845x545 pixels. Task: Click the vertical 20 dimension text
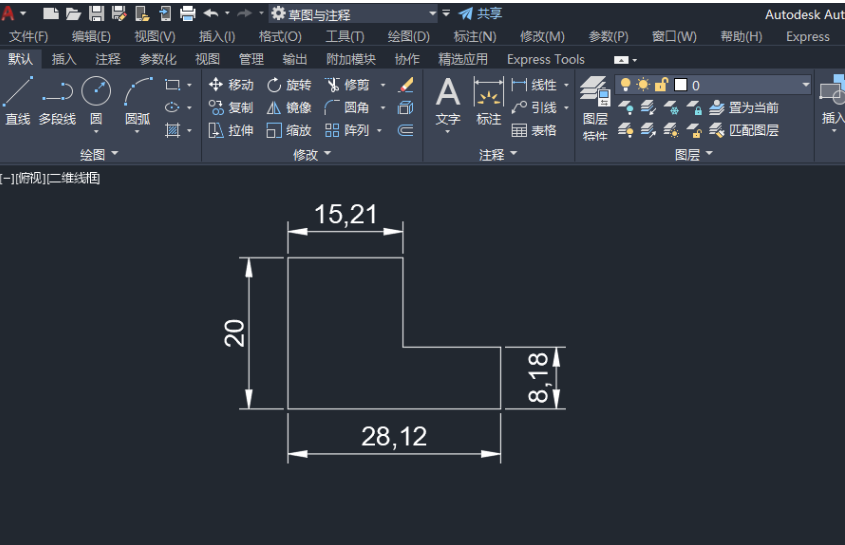click(234, 333)
